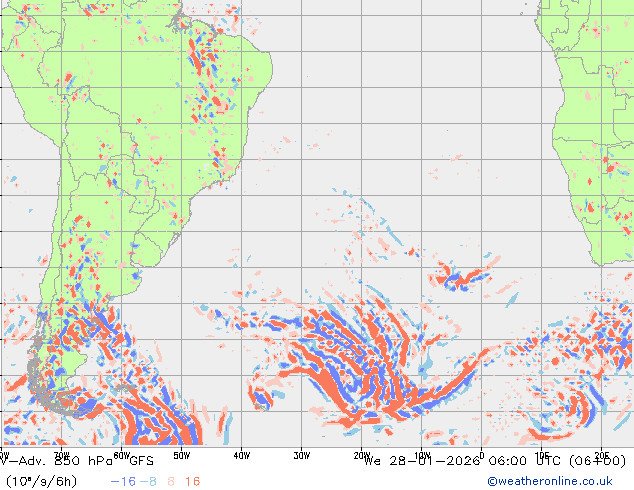
Task: Click the '30W' longitude label
Action: [302, 456]
